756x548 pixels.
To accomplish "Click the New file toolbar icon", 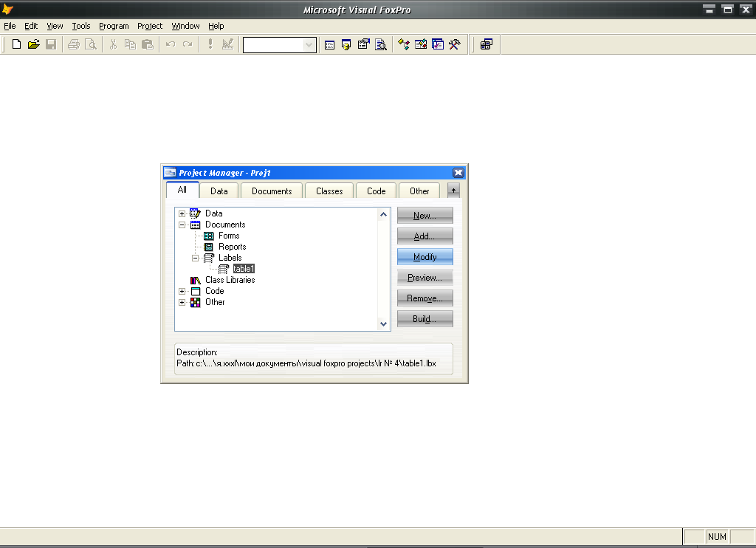I will 16,44.
